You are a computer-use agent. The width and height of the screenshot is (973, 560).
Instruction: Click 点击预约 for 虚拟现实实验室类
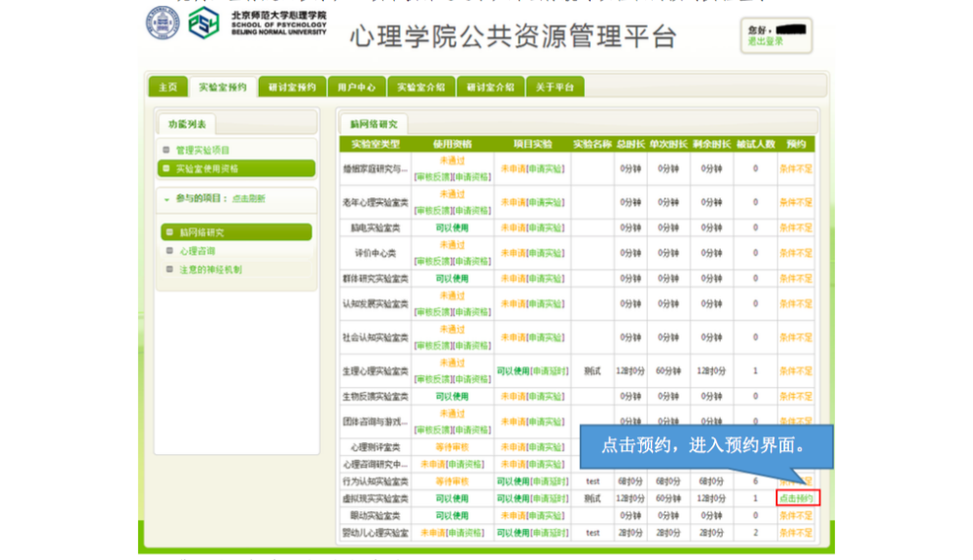pyautogui.click(x=797, y=499)
